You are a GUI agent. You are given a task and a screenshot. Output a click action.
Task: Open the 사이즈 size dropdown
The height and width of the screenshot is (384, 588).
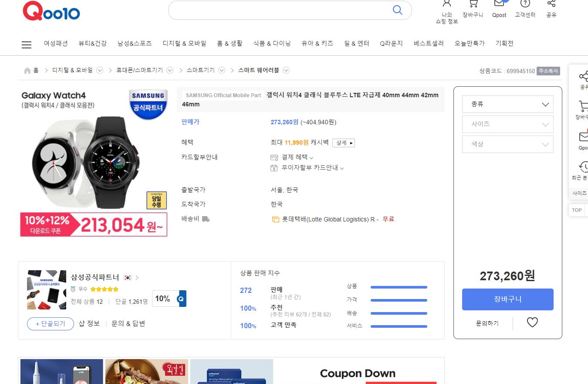point(508,124)
